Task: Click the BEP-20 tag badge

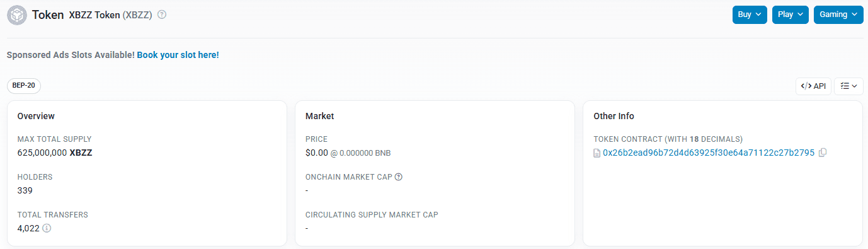Action: [x=24, y=86]
